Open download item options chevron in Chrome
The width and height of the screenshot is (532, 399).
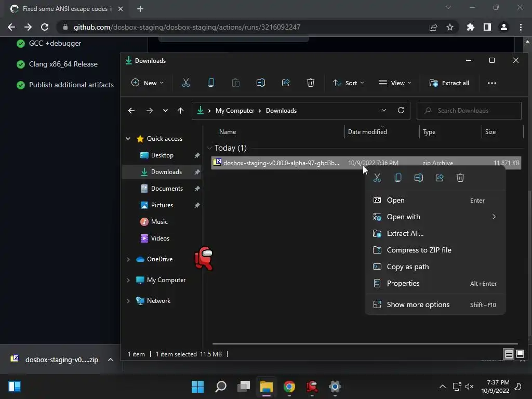[111, 360]
